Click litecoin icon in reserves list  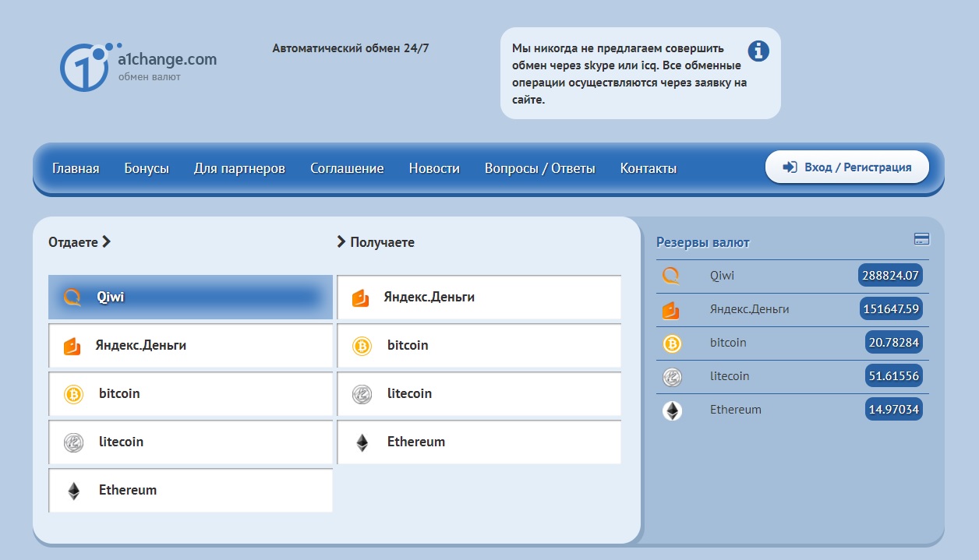[672, 377]
